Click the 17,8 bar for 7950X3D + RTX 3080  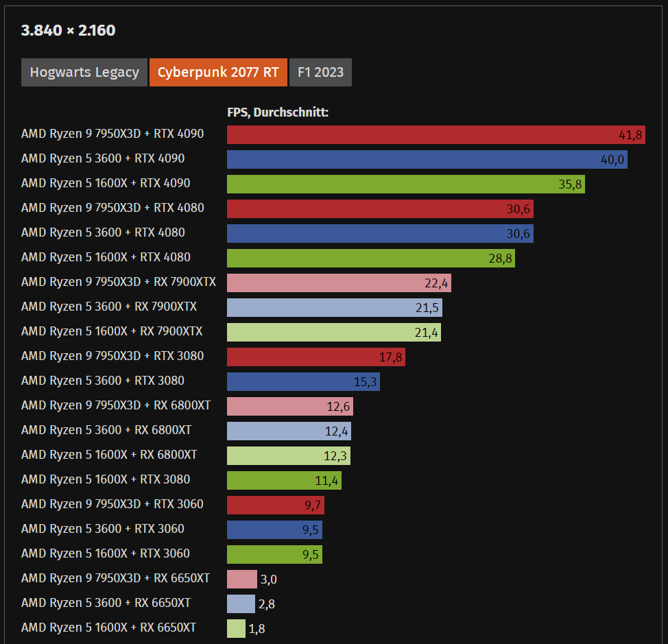pos(315,357)
